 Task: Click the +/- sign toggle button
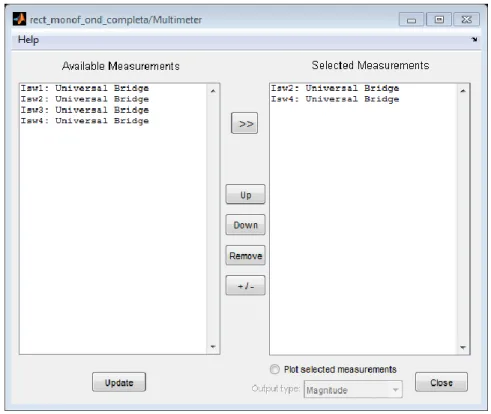(245, 285)
